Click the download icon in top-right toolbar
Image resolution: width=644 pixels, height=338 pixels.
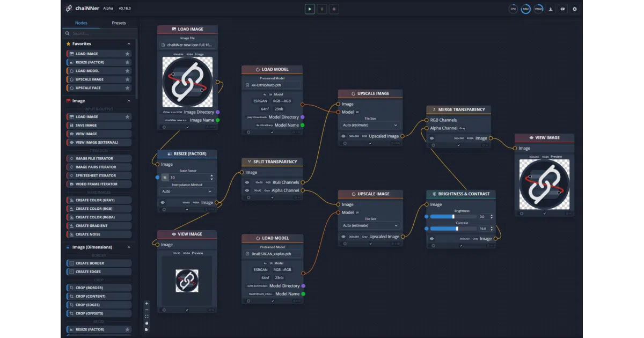tap(551, 9)
